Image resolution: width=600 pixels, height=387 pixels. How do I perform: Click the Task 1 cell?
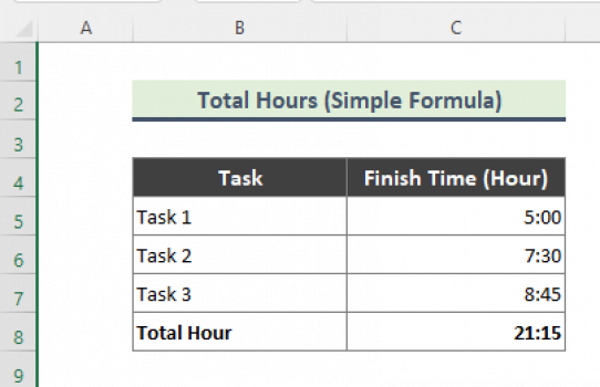point(240,216)
